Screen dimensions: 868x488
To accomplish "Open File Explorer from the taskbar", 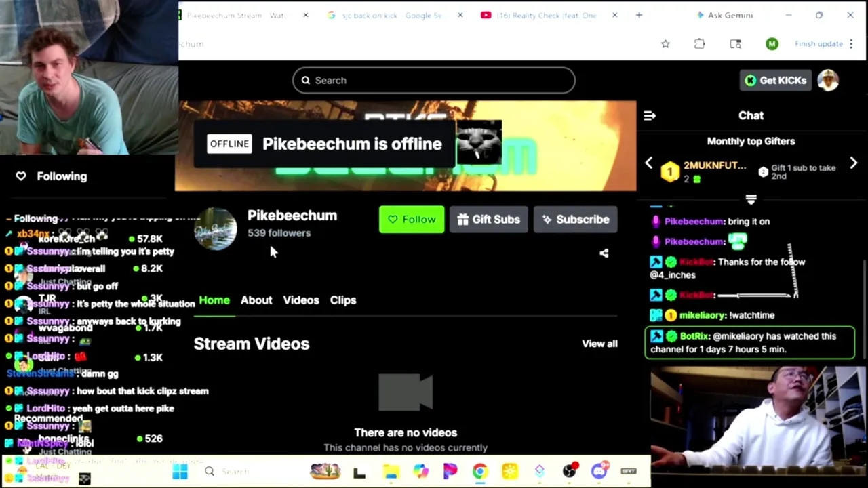I will pos(391,472).
